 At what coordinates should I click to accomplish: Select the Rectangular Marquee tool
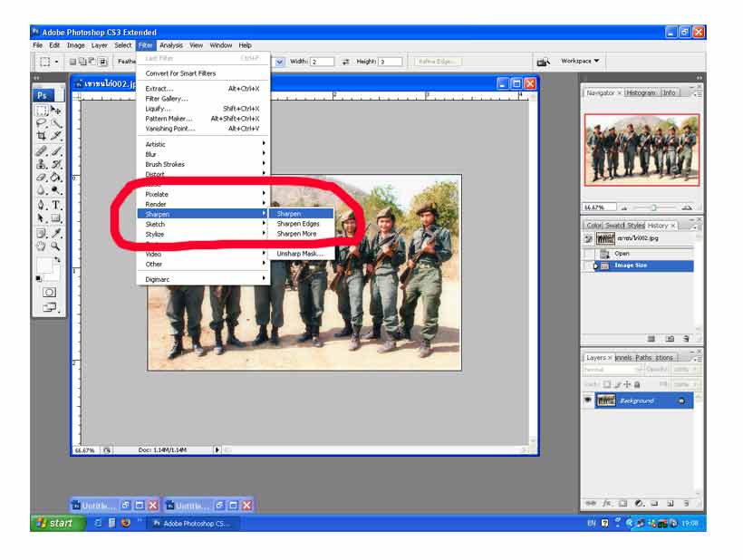pos(42,111)
